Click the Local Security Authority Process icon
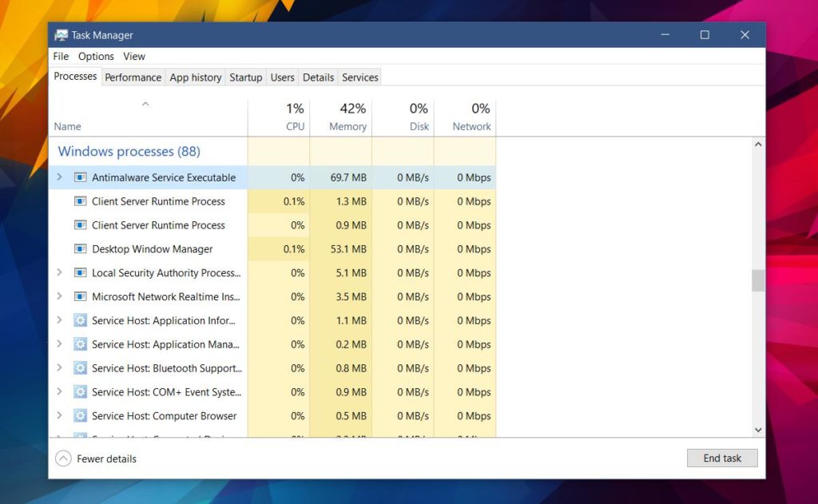The height and width of the screenshot is (504, 818). [80, 272]
